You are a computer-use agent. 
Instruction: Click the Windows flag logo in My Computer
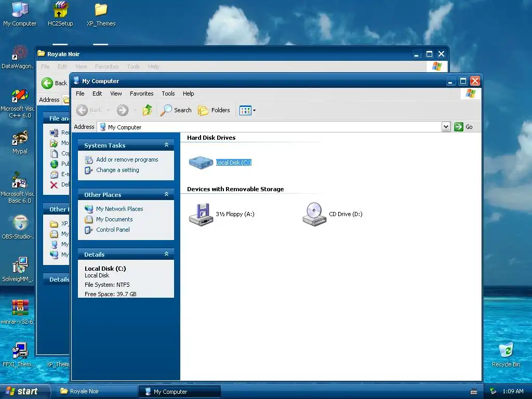pyautogui.click(x=471, y=94)
